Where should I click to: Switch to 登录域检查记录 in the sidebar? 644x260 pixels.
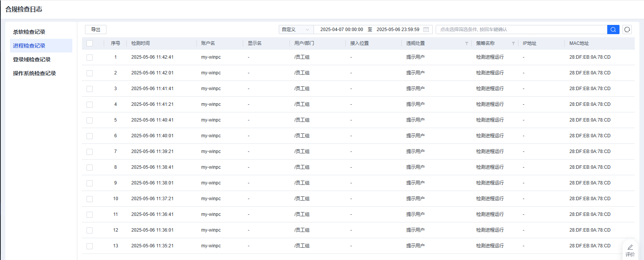[32, 59]
